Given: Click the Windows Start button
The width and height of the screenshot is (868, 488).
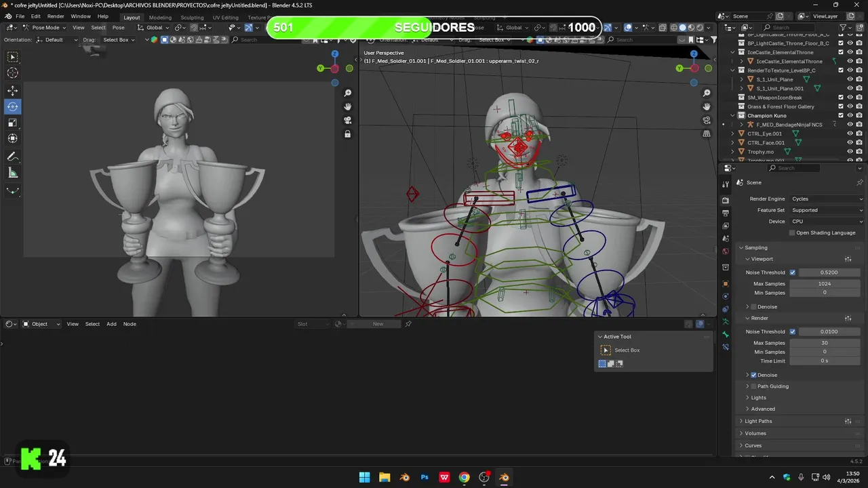Looking at the screenshot, I should [365, 477].
